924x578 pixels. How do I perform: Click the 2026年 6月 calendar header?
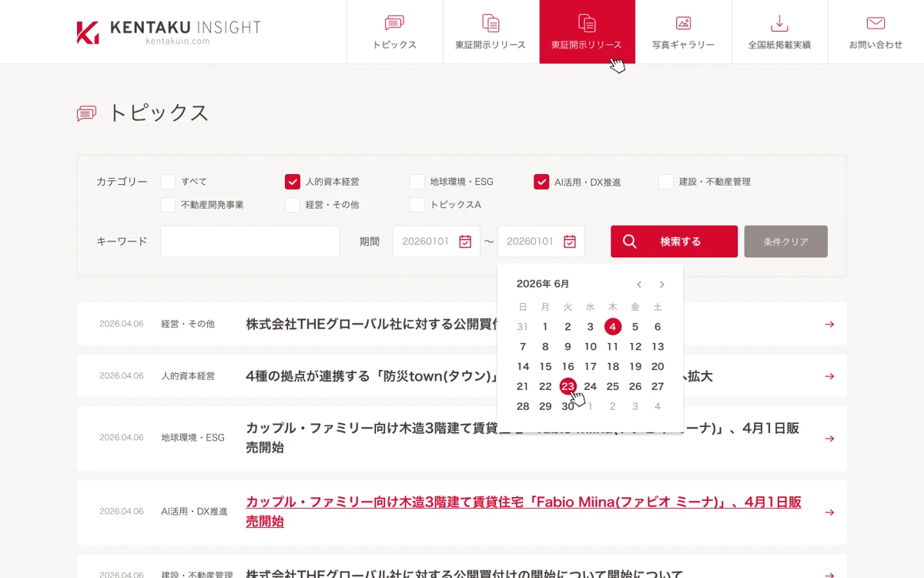coord(543,284)
